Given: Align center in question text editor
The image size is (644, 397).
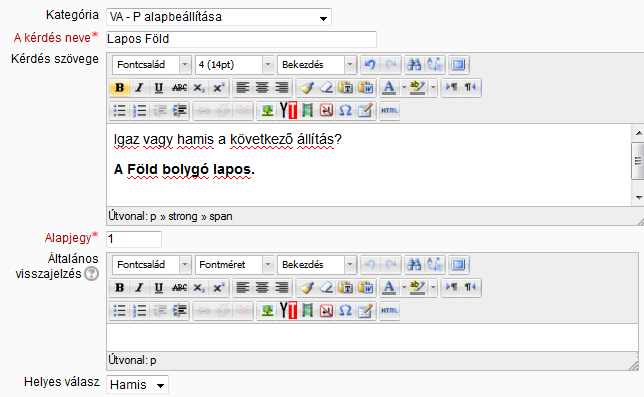Looking at the screenshot, I should click(262, 88).
